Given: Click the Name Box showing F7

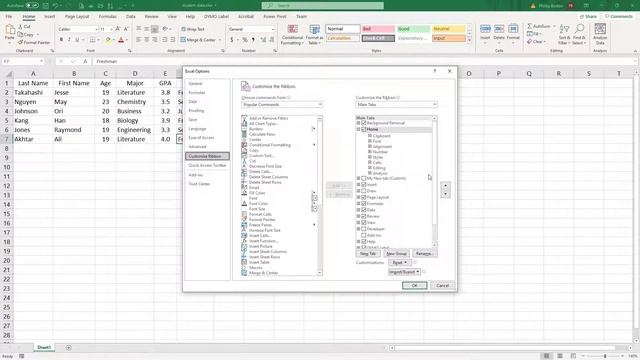Looking at the screenshot, I should (x=23, y=61).
